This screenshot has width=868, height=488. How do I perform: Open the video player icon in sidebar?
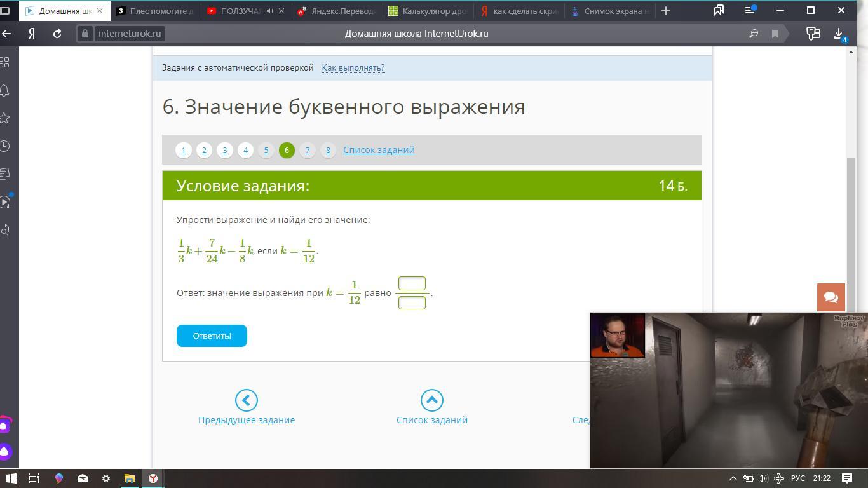[x=4, y=202]
